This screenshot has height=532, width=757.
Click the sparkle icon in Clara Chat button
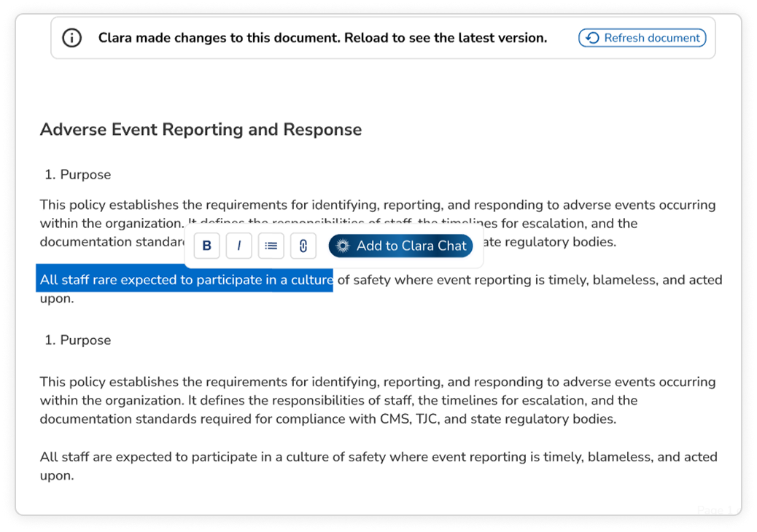pyautogui.click(x=343, y=246)
